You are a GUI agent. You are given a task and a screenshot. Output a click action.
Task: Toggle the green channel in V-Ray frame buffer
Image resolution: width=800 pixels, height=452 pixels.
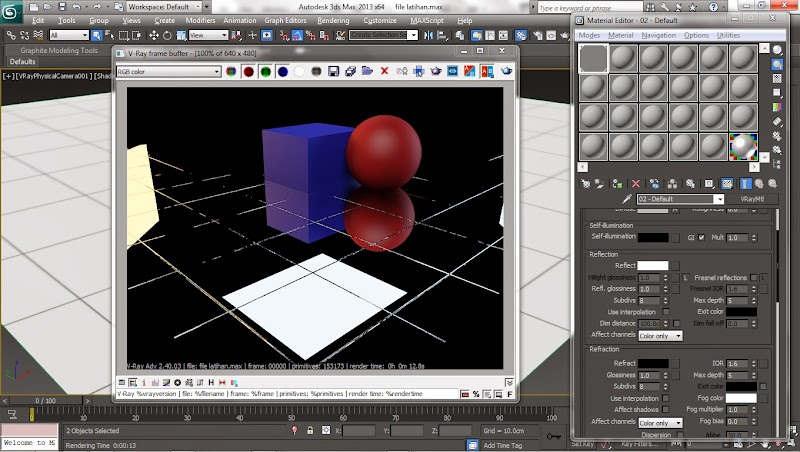(266, 71)
